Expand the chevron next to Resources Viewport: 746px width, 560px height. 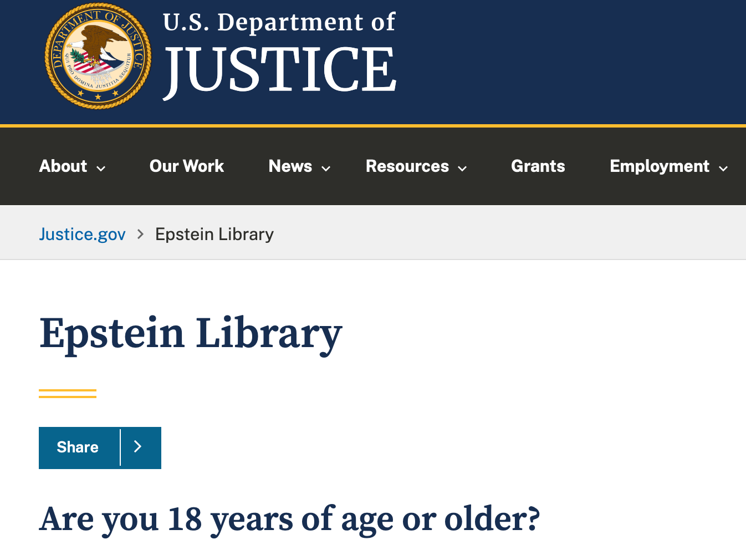[x=462, y=169]
